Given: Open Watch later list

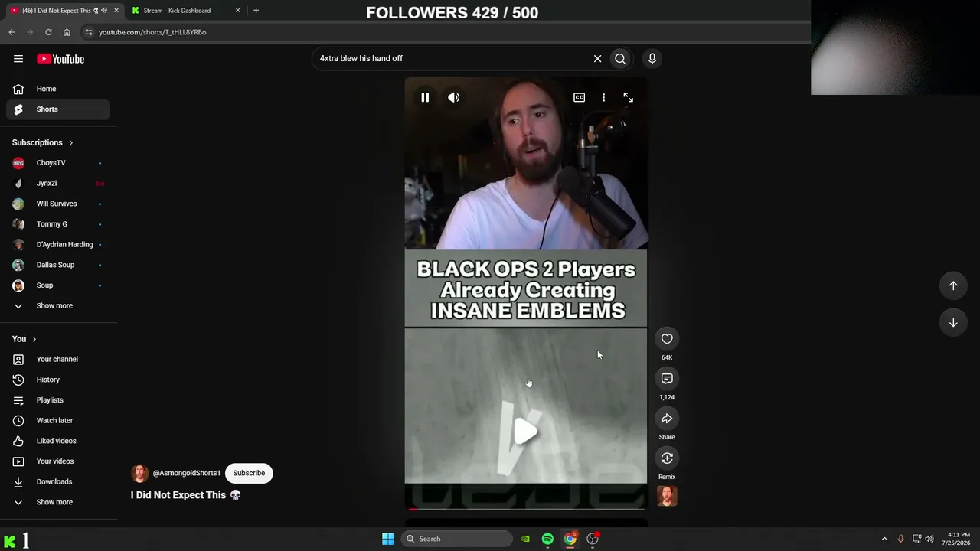Looking at the screenshot, I should pos(58,420).
